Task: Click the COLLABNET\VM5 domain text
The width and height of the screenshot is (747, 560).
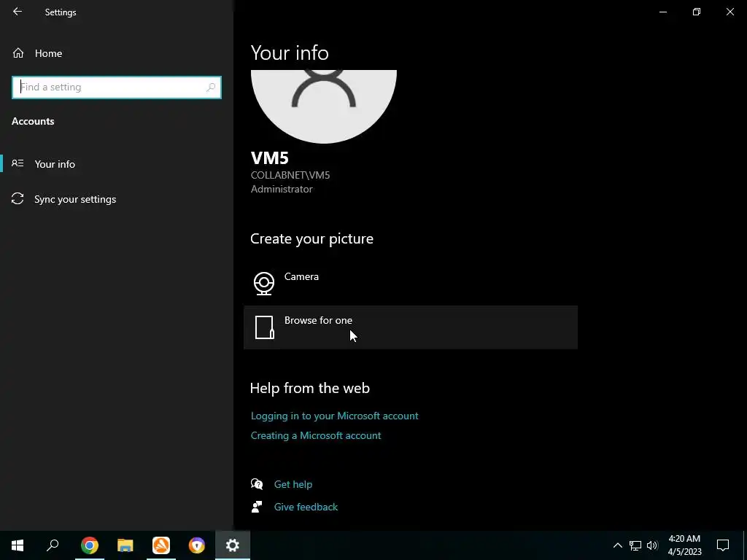Action: point(290,175)
